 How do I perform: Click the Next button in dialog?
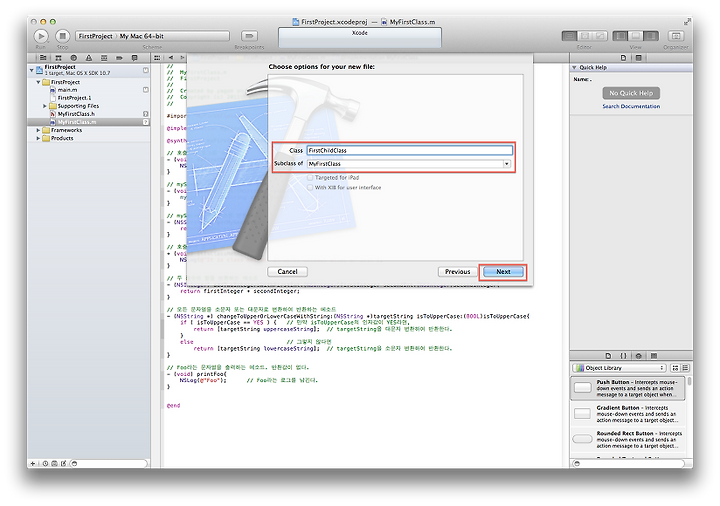click(x=503, y=272)
